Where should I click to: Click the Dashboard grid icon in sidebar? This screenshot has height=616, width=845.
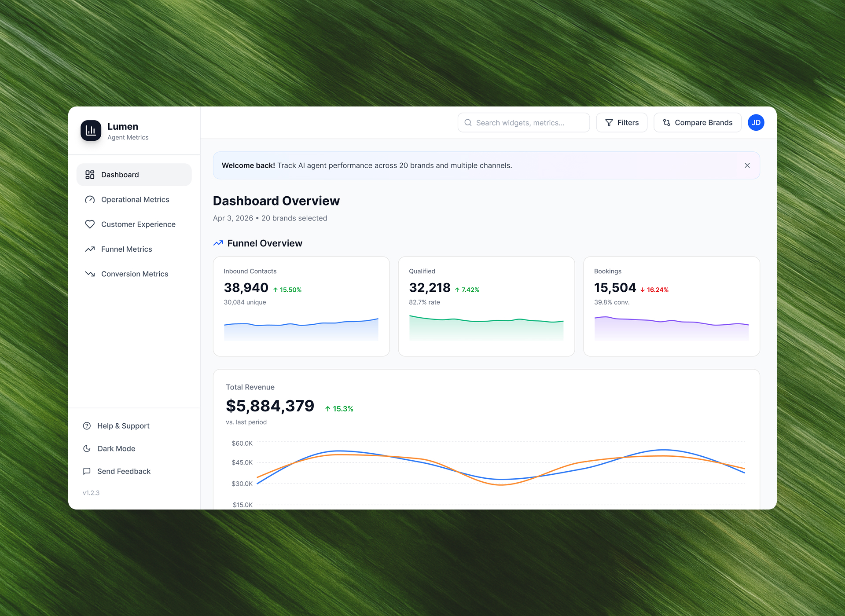[x=90, y=175]
